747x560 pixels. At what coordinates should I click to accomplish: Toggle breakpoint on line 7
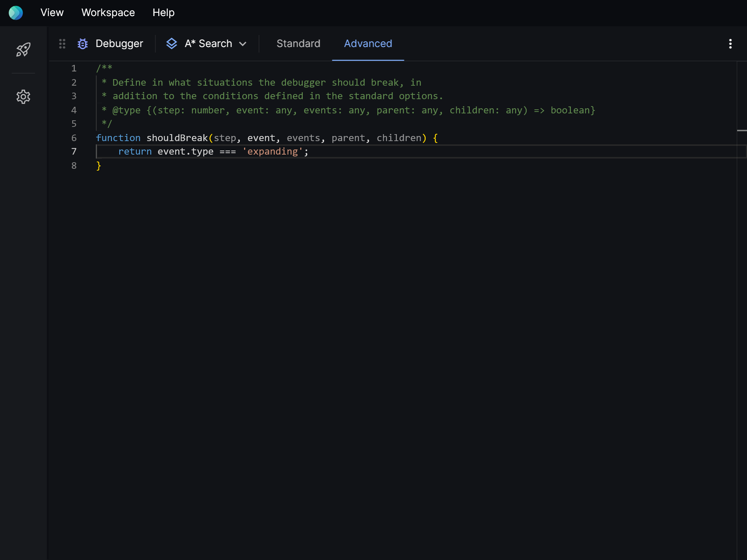pos(73,151)
